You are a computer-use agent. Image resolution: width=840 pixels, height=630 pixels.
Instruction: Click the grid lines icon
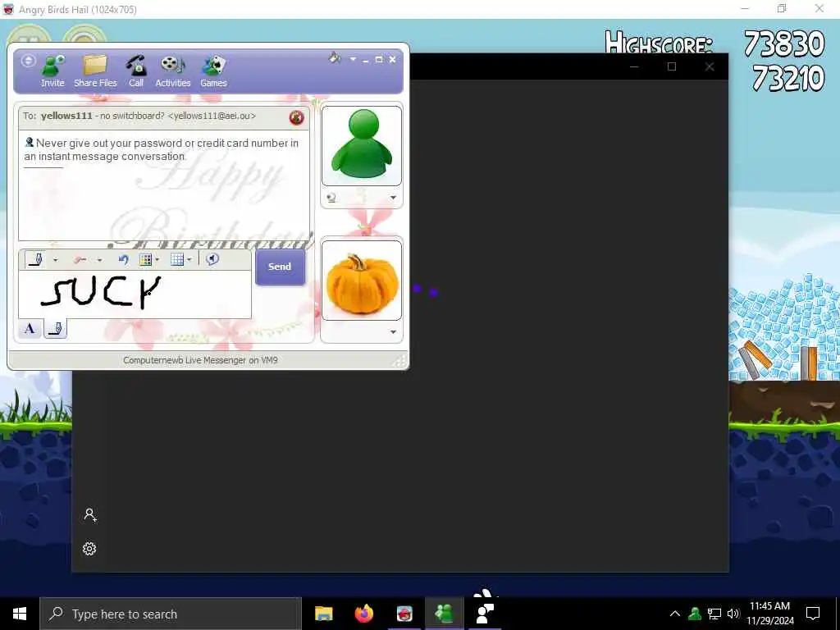(177, 260)
